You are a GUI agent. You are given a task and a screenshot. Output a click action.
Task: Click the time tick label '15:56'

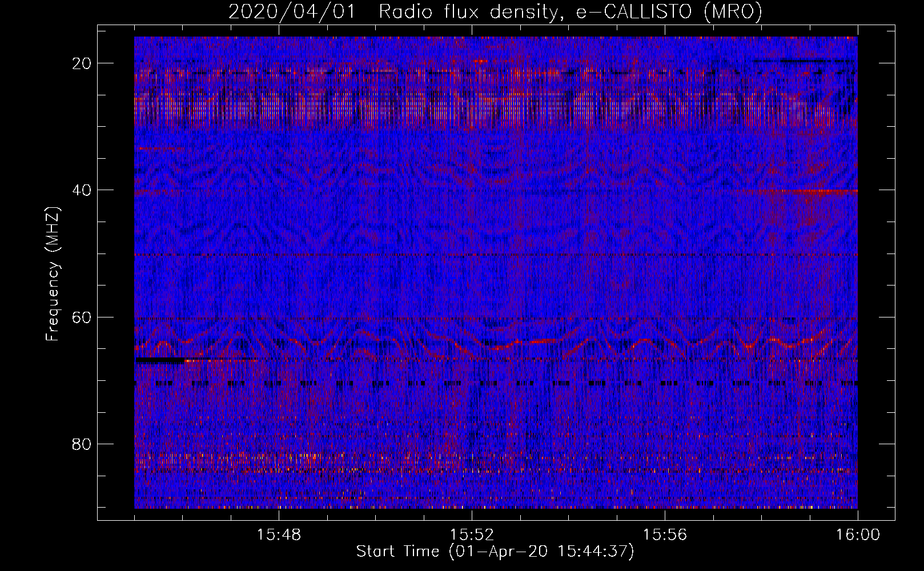[x=665, y=535]
